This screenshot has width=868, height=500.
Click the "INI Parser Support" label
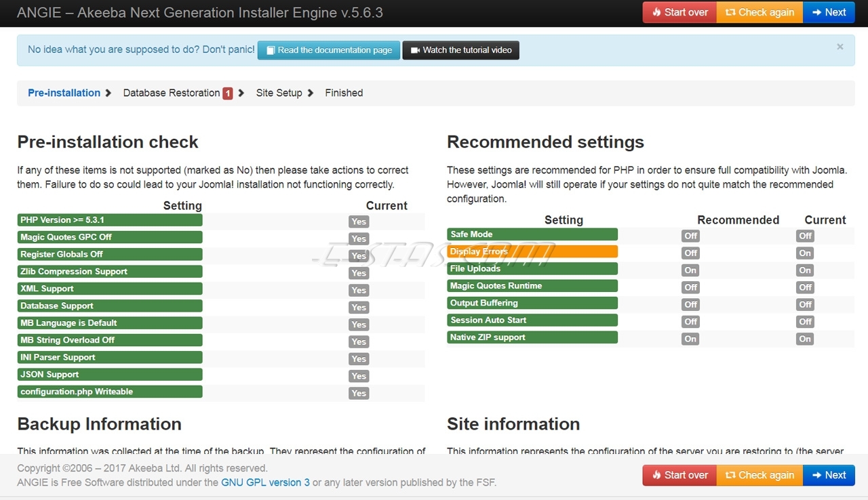110,357
